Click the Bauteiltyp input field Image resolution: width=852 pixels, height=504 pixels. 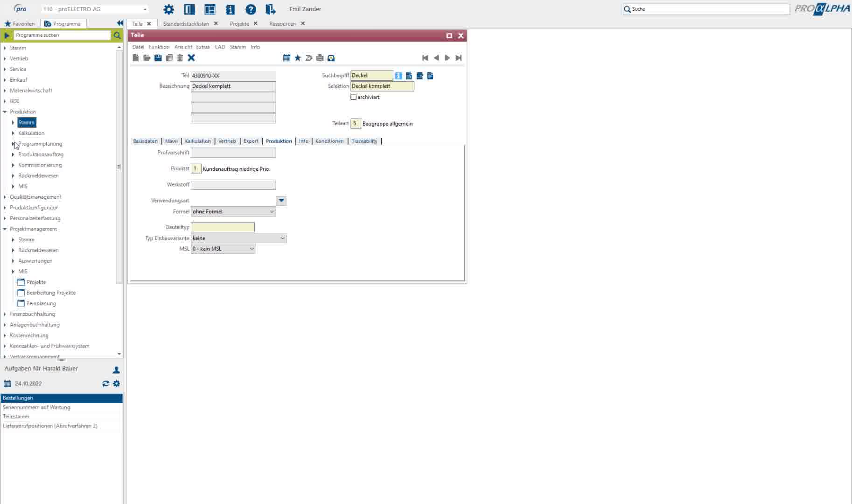pos(223,227)
